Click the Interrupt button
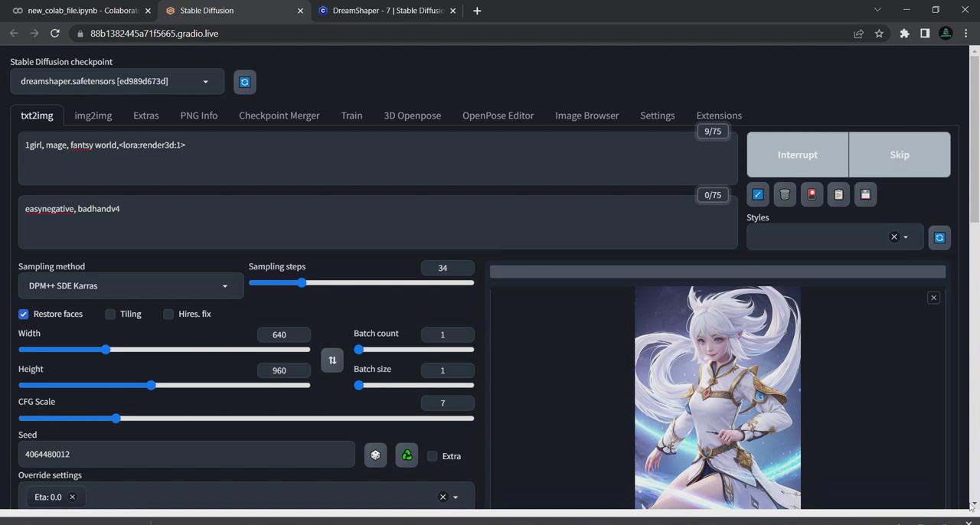Screen dimensions: 980x525 pos(797,155)
